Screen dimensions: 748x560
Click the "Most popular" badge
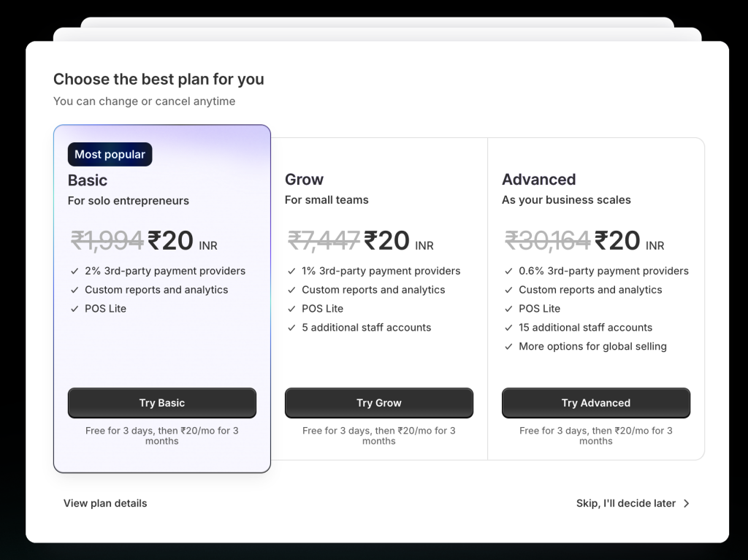coord(110,154)
